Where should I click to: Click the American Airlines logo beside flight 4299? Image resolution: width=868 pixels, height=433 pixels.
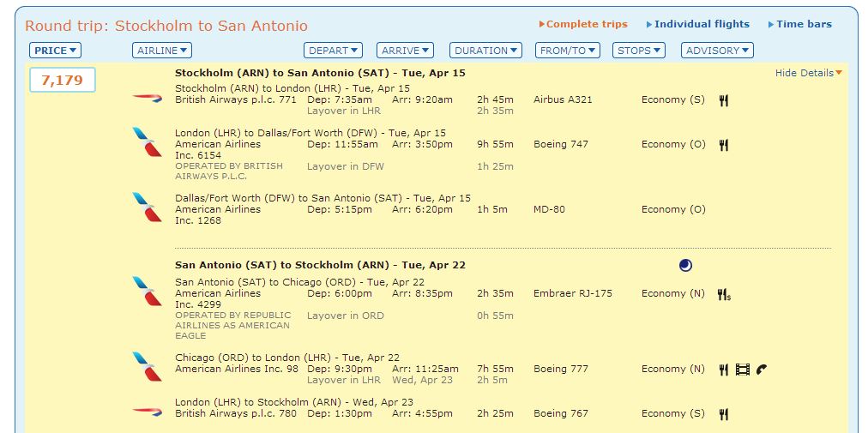pos(147,292)
